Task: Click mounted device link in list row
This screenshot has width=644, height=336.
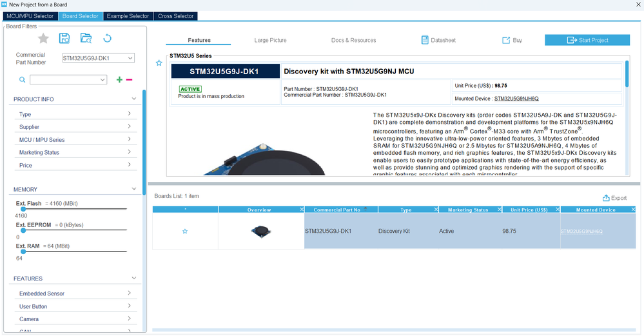Action: 581,232
